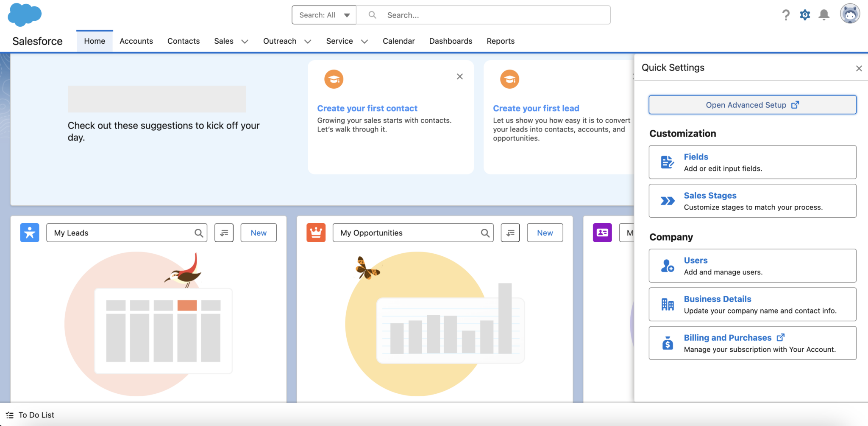This screenshot has height=426, width=868.
Task: Click into the global Search field
Action: (x=483, y=15)
